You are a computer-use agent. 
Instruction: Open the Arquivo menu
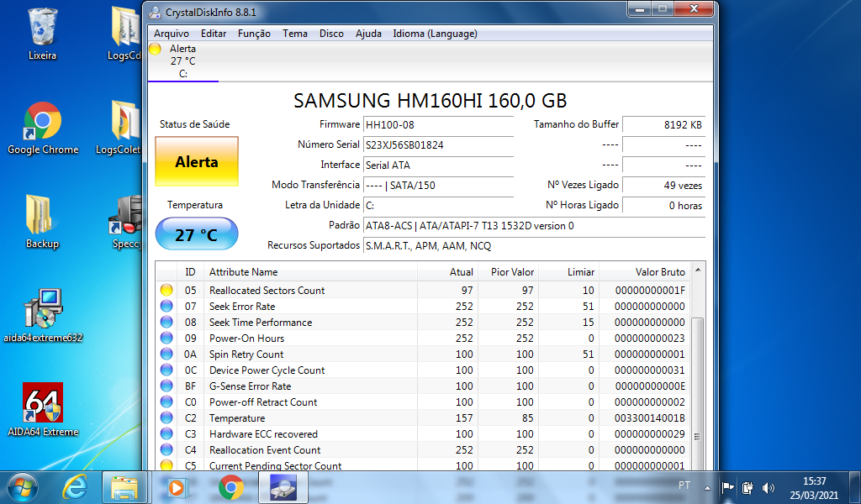(x=172, y=34)
